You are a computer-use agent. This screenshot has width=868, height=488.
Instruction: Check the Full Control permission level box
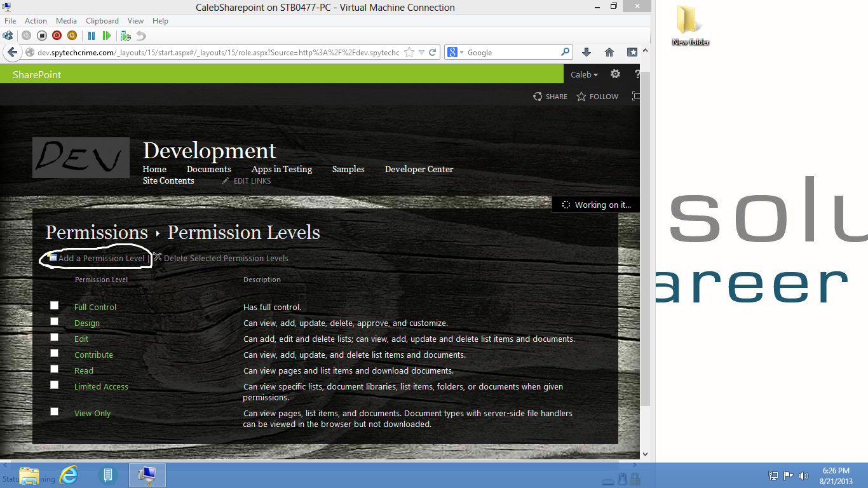click(55, 306)
